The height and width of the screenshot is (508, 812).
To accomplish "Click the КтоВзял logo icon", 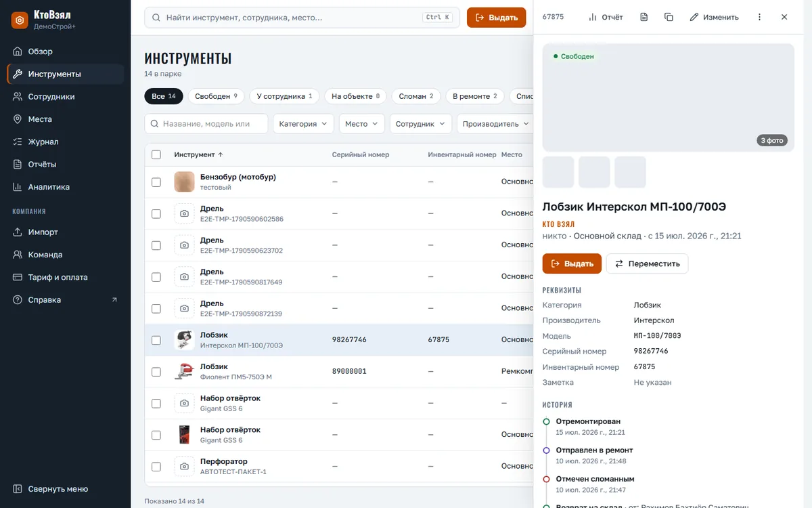I will [20, 20].
